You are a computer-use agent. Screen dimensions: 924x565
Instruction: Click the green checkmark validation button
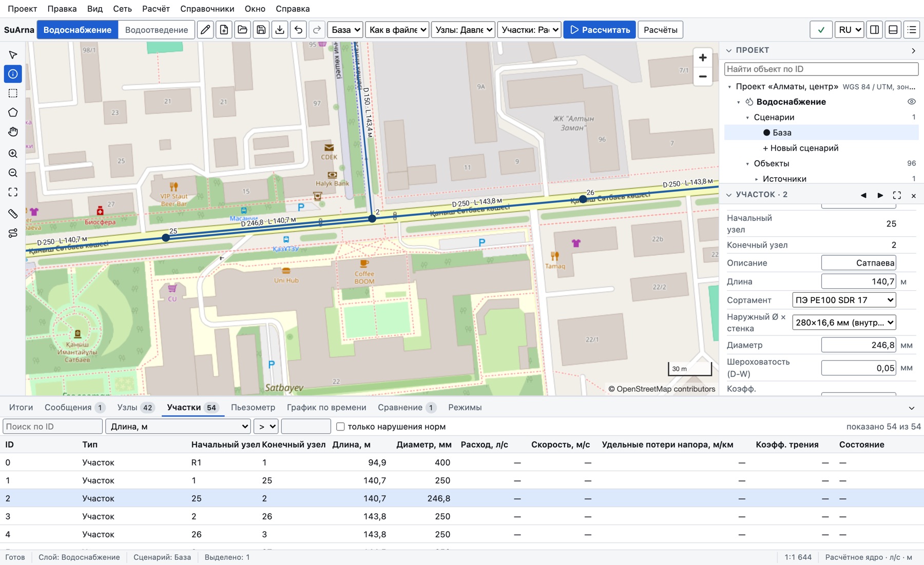tap(821, 30)
